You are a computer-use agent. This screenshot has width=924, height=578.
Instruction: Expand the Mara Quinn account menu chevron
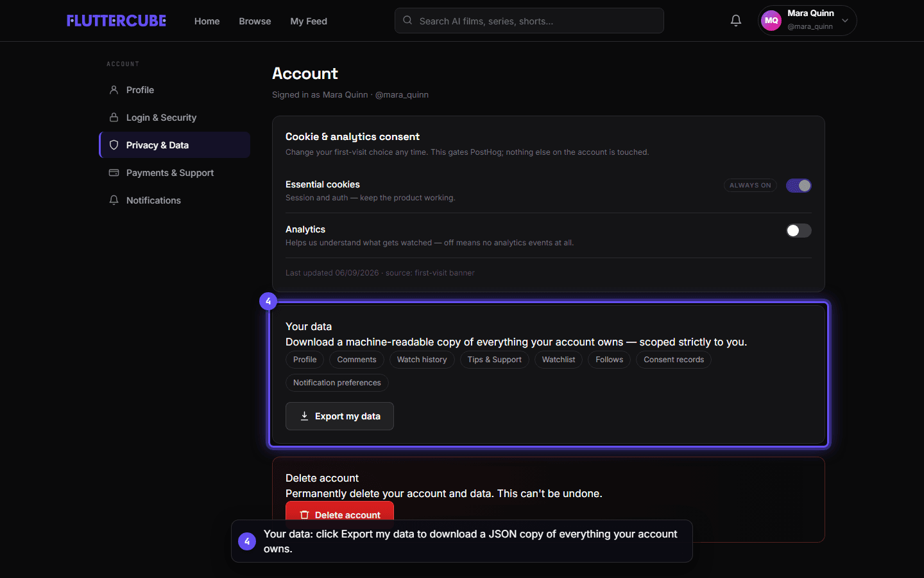[845, 21]
